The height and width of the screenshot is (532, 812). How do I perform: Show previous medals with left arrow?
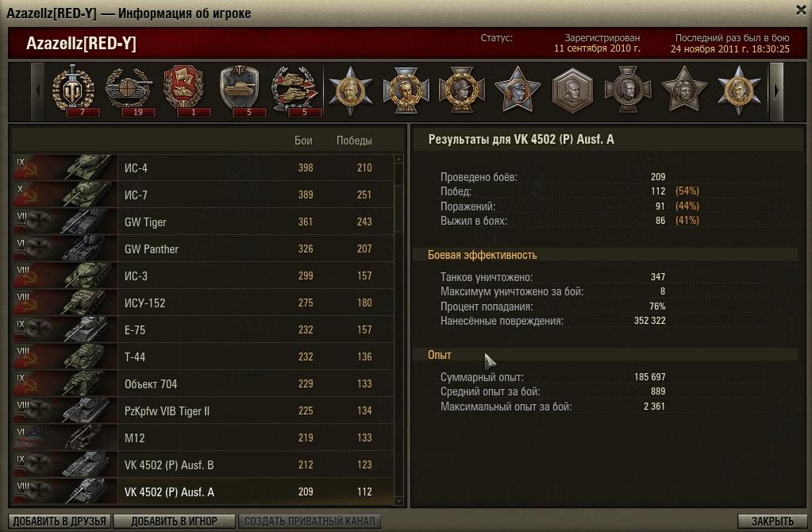click(37, 91)
